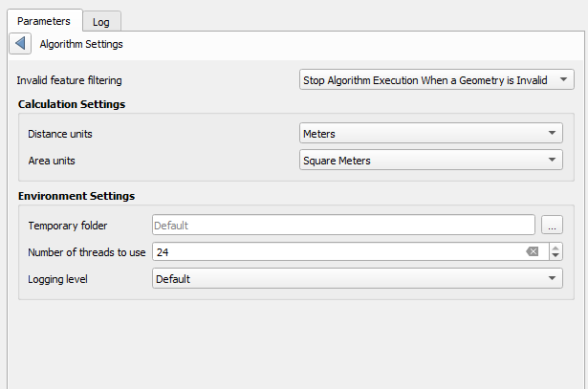The width and height of the screenshot is (588, 389).
Task: Click the Algorithm Settings header title
Action: (x=81, y=44)
